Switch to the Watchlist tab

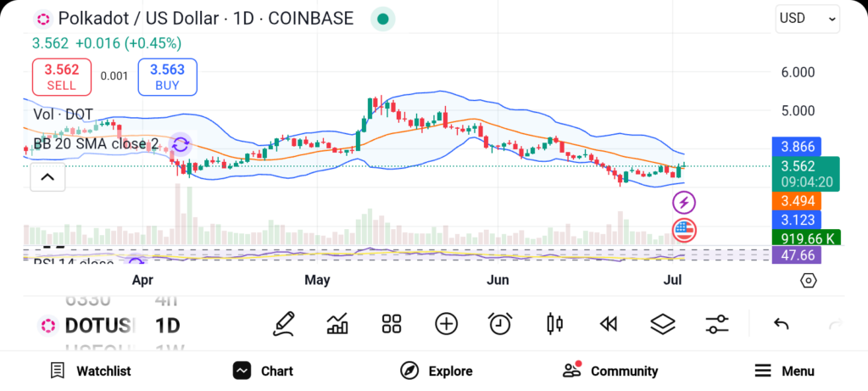pyautogui.click(x=91, y=371)
